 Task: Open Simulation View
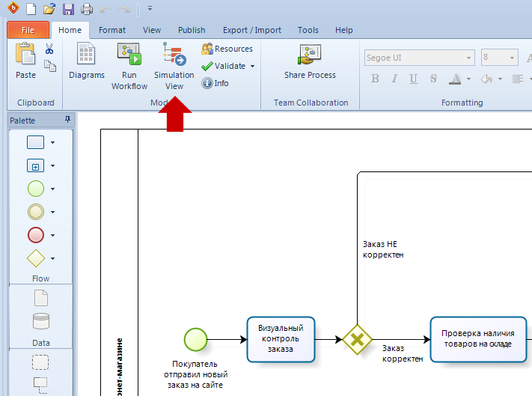[x=174, y=67]
